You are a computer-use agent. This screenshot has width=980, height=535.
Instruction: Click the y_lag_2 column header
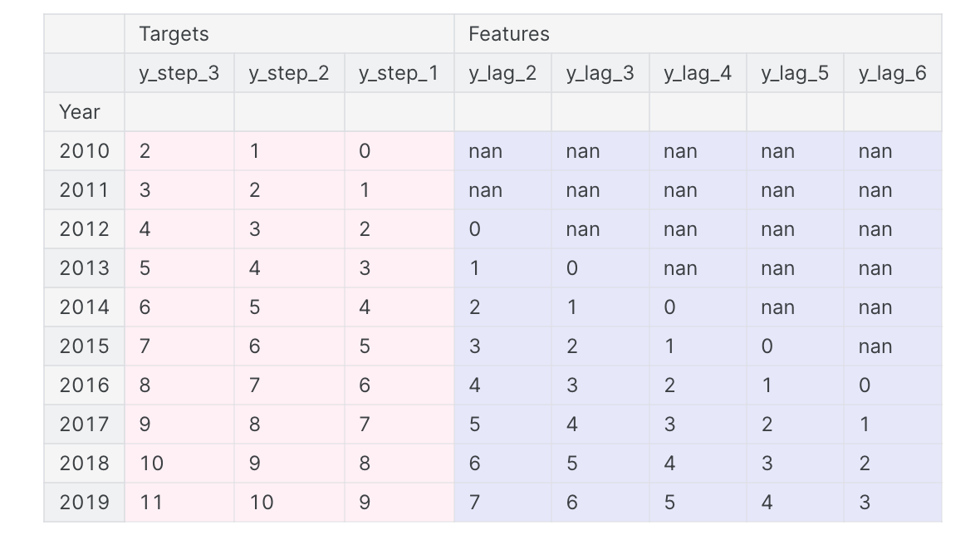[502, 73]
